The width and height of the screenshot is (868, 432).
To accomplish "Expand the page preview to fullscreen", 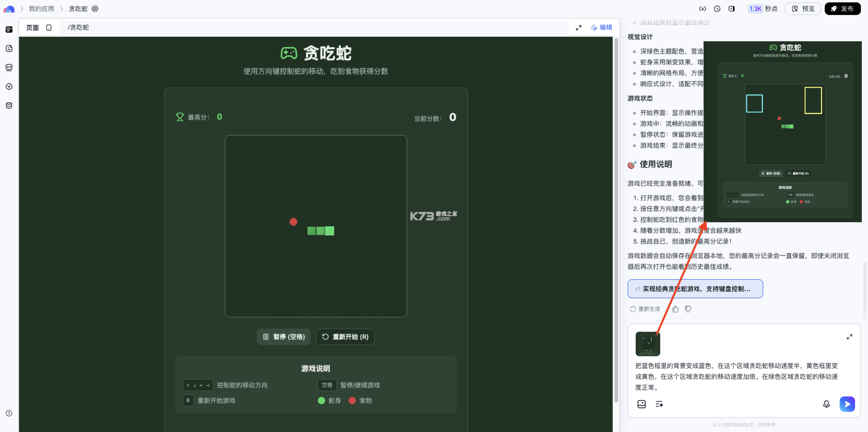I will point(578,27).
